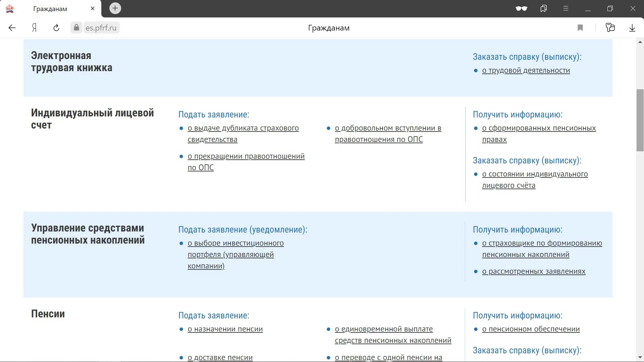Open о переводе с одной пенсии link

(x=389, y=358)
